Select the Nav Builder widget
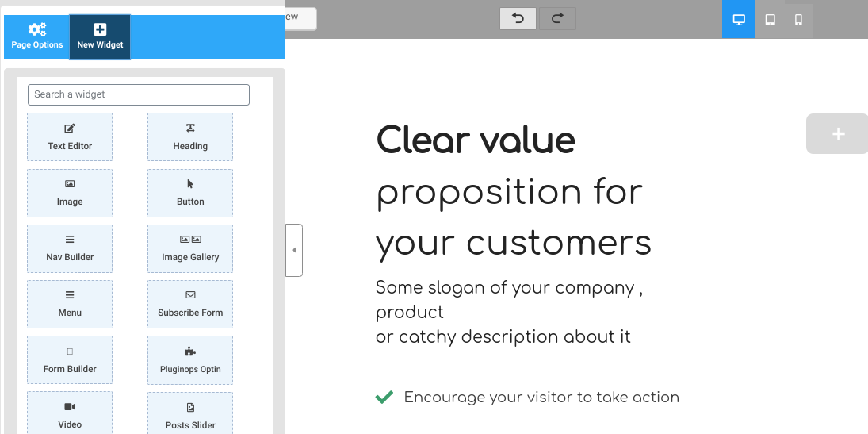868x434 pixels. (x=70, y=248)
